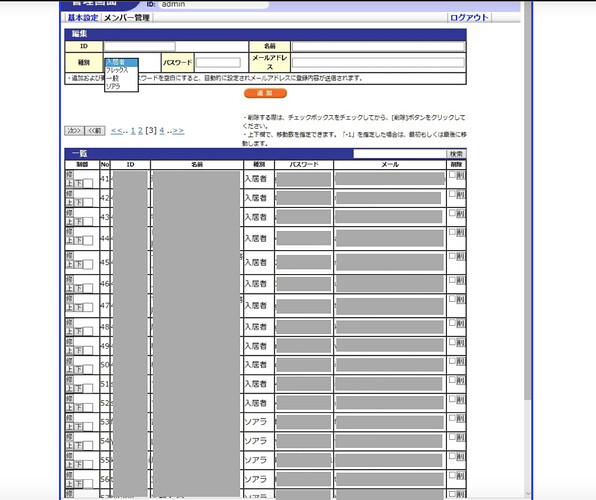Click 修 edit button for row 55
The height and width of the screenshot is (500, 596).
(x=69, y=456)
